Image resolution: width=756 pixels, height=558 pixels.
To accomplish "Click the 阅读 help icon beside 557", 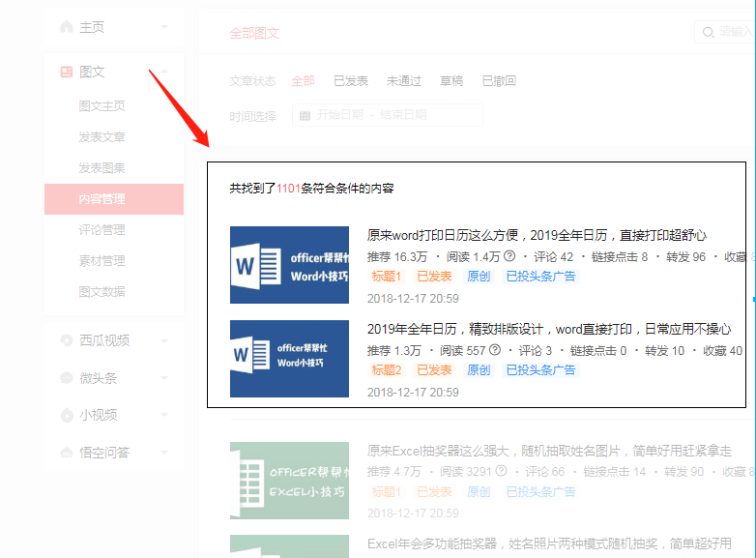I will click(495, 350).
